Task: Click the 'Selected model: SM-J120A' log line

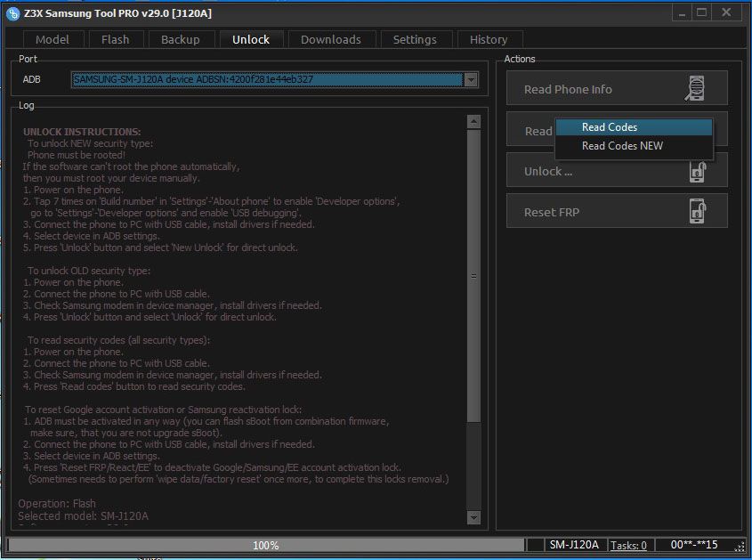Action: 84,516
